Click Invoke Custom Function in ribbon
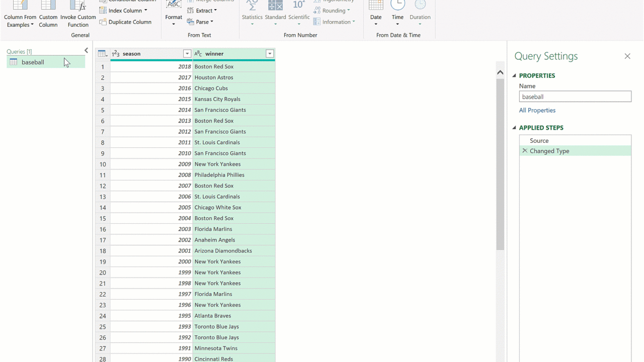 [x=78, y=15]
